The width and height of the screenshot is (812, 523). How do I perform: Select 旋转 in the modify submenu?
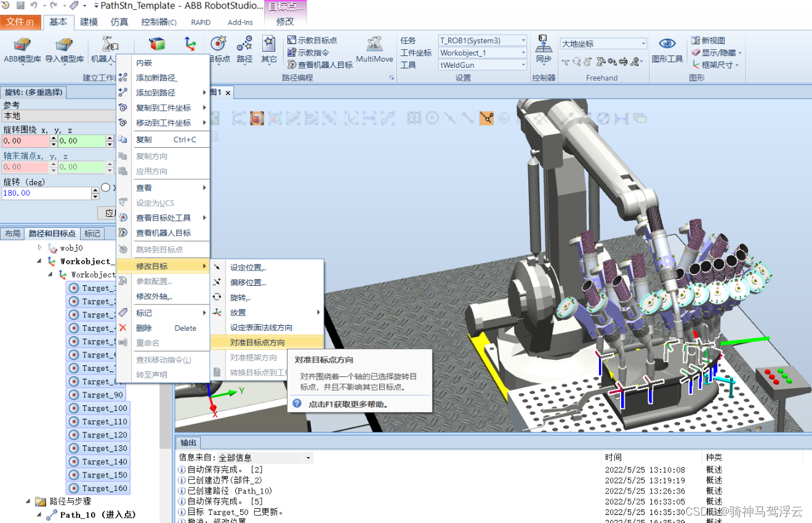(x=267, y=298)
